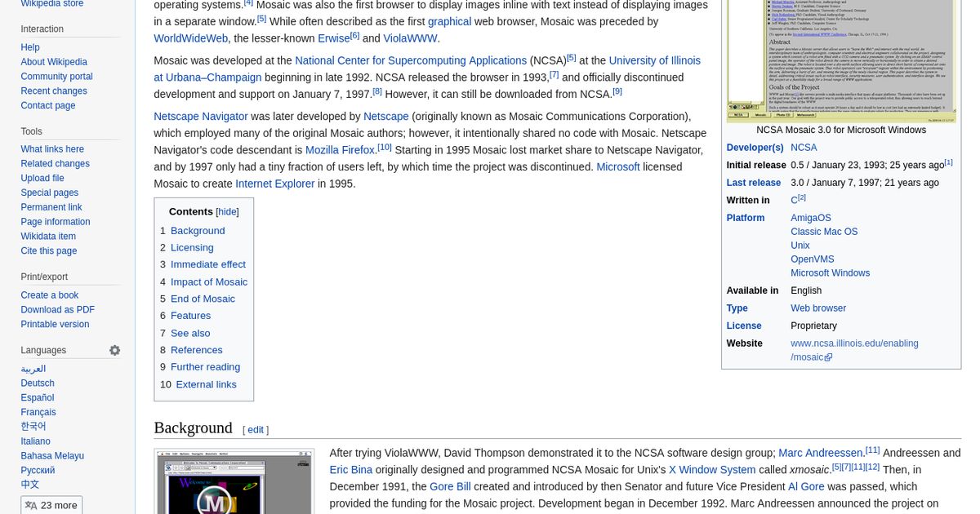Click footnote reference [10] after Mozilla Firefox
The width and height of the screenshot is (980, 514).
[x=384, y=146]
